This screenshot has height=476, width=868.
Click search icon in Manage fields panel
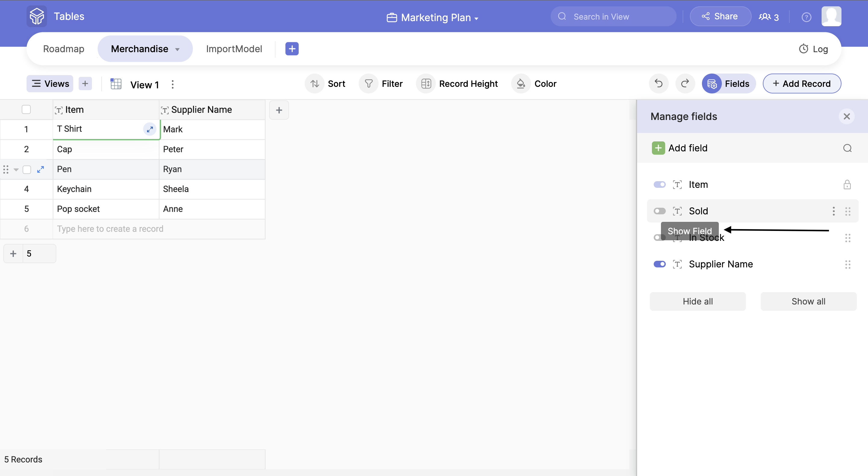[847, 148]
